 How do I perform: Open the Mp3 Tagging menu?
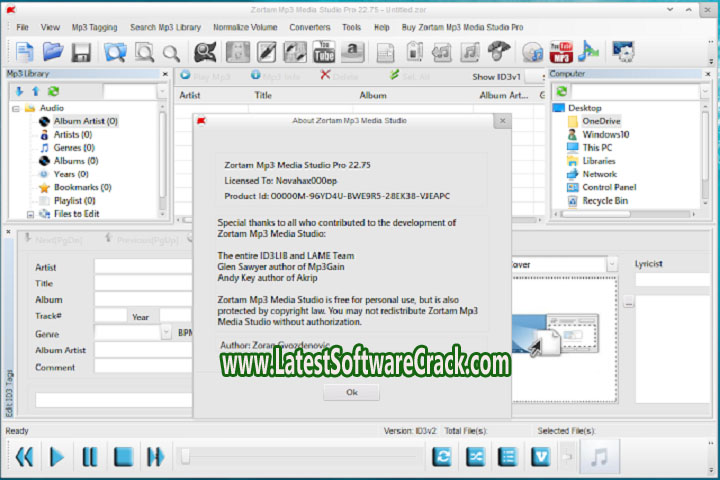click(95, 25)
